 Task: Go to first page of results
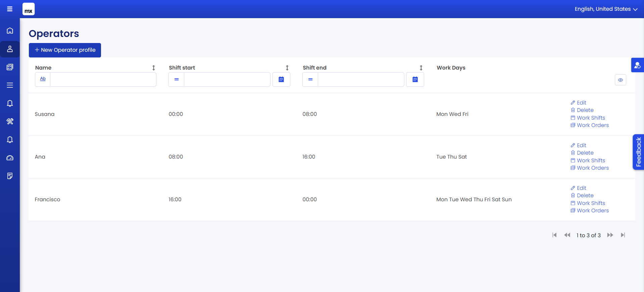pos(554,235)
